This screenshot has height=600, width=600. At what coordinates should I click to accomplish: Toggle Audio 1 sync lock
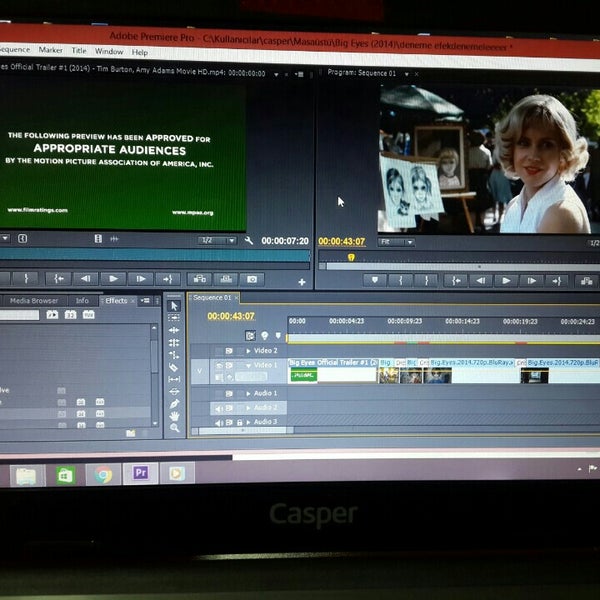click(x=229, y=393)
